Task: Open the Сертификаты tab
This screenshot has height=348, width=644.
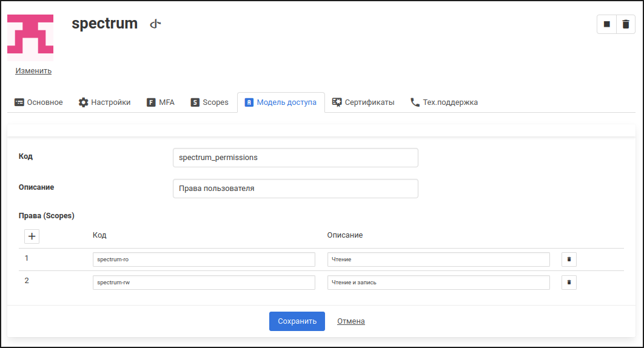Action: point(363,102)
